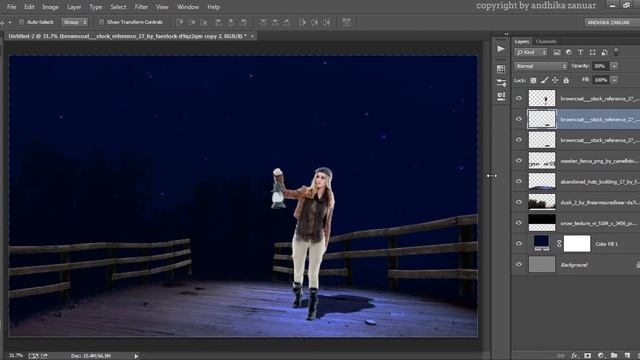
Task: Filter layers by pixel layers icon
Action: pos(557,52)
